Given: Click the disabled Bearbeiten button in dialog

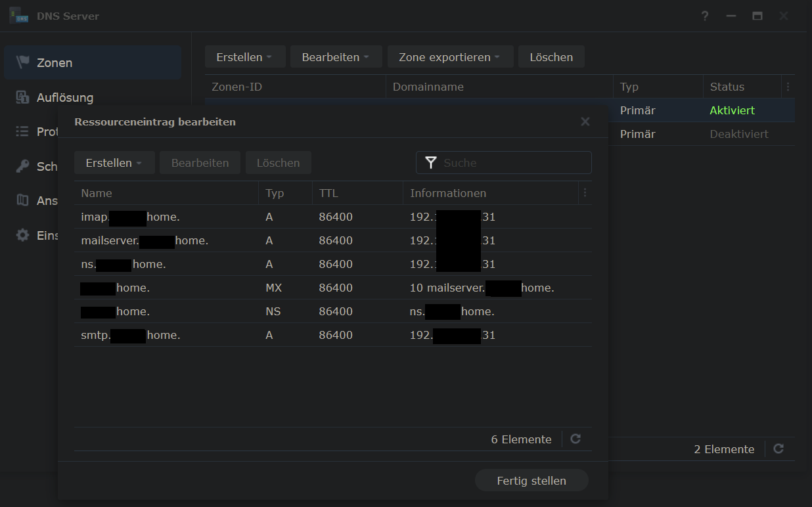Looking at the screenshot, I should coord(200,163).
